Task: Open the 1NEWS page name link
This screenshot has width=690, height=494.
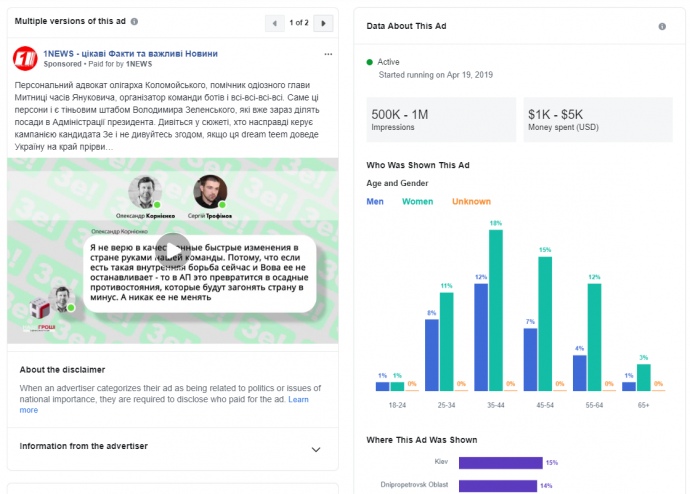Action: (x=130, y=53)
